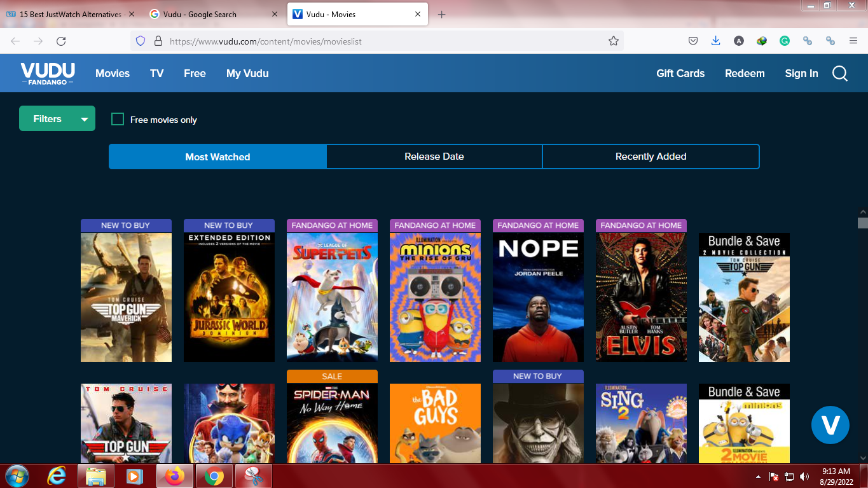The width and height of the screenshot is (868, 488).
Task: Open a new browser tab with plus
Action: [x=442, y=14]
